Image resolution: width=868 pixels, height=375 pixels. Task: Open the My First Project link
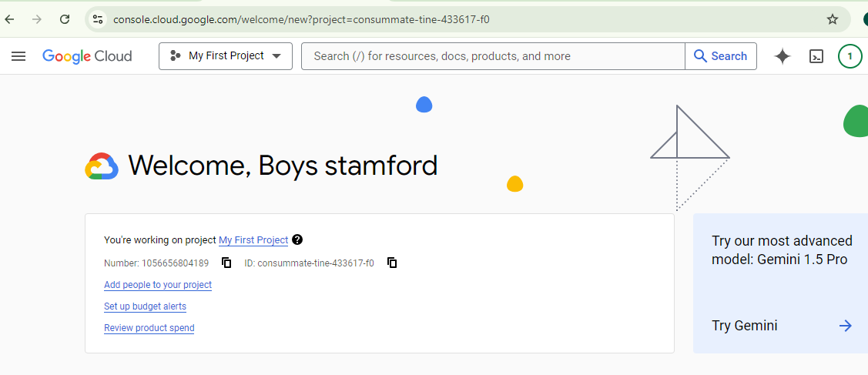[253, 240]
